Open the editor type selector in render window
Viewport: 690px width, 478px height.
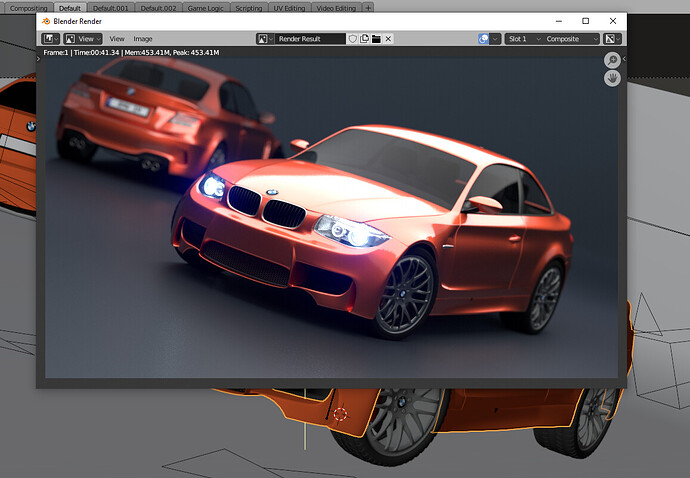50,39
